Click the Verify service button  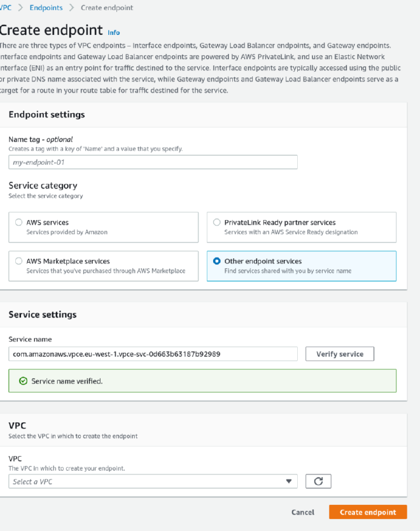click(339, 354)
